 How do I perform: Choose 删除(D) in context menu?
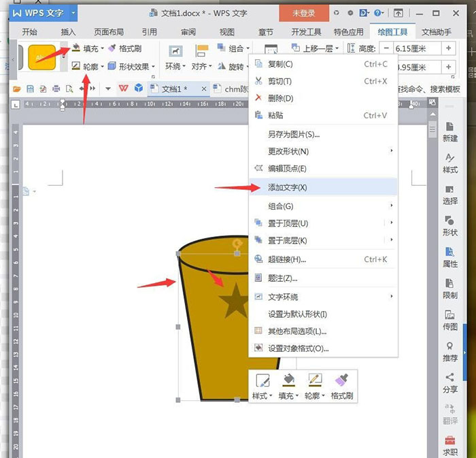323,98
